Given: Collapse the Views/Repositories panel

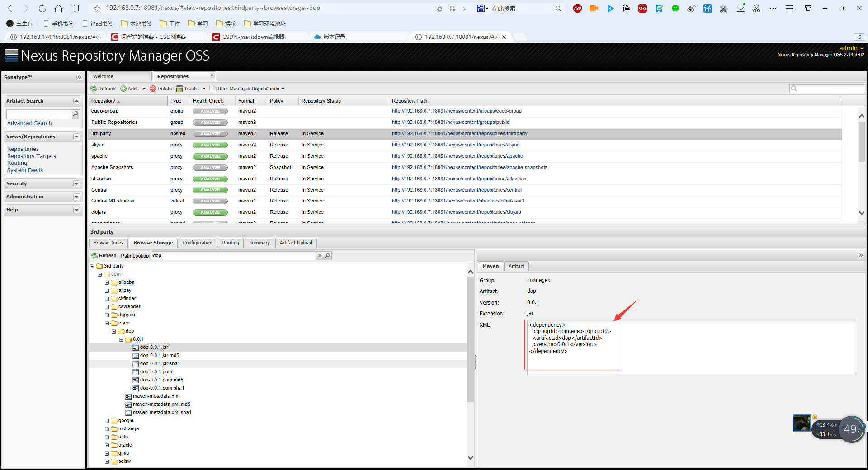Looking at the screenshot, I should pyautogui.click(x=76, y=137).
